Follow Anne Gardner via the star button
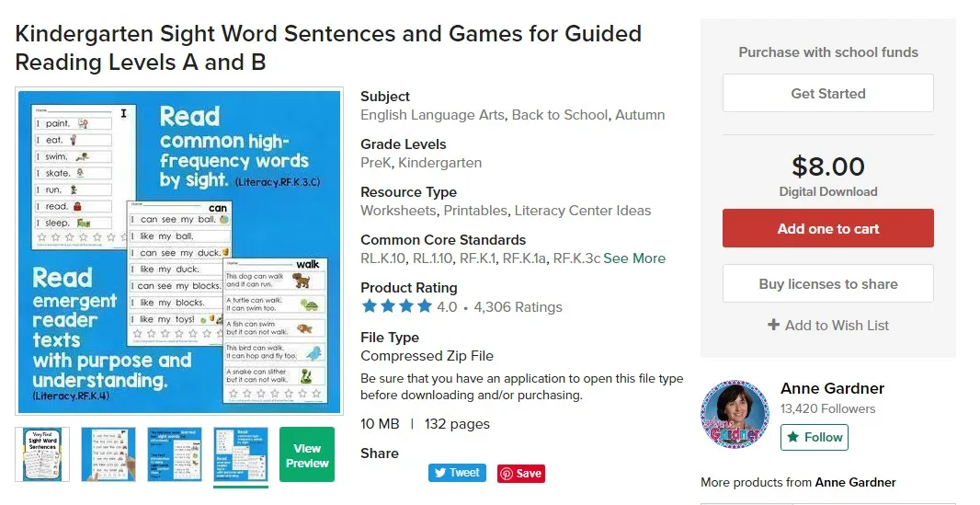Viewport: 980px width, 505px height. tap(814, 437)
